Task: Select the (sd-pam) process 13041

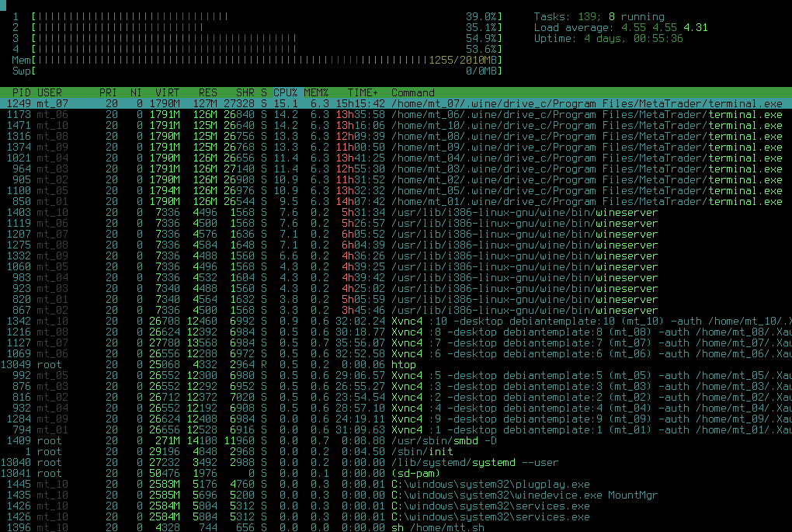Action: click(396, 473)
